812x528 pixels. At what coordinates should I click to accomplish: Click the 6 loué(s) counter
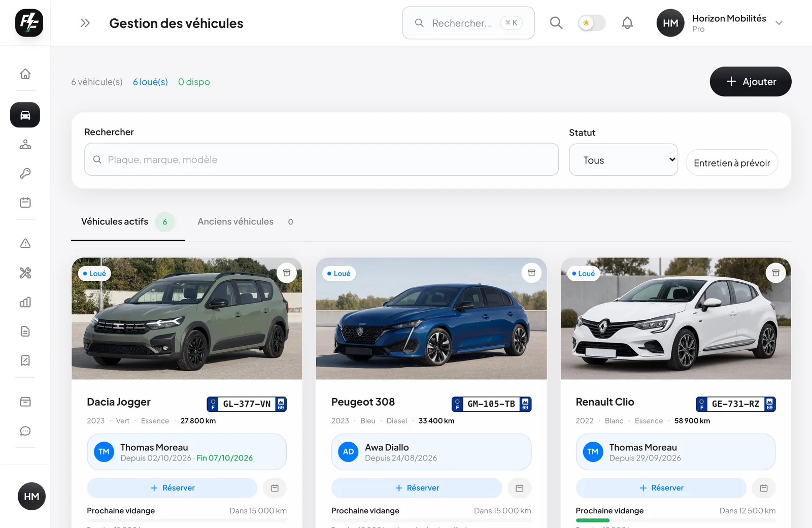tap(150, 82)
